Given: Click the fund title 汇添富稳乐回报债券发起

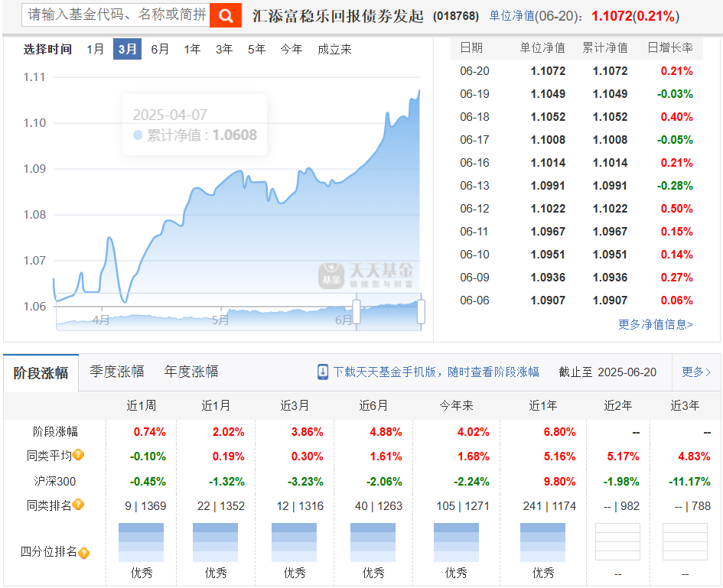Looking at the screenshot, I should pos(337,16).
